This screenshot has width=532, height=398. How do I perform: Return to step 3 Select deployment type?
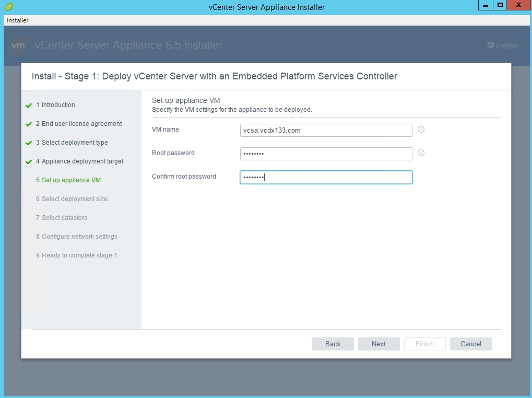click(75, 143)
